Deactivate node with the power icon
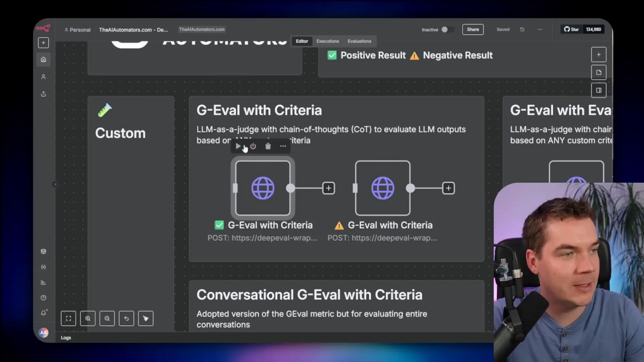Viewport: 644px width, 362px height. coord(253,146)
